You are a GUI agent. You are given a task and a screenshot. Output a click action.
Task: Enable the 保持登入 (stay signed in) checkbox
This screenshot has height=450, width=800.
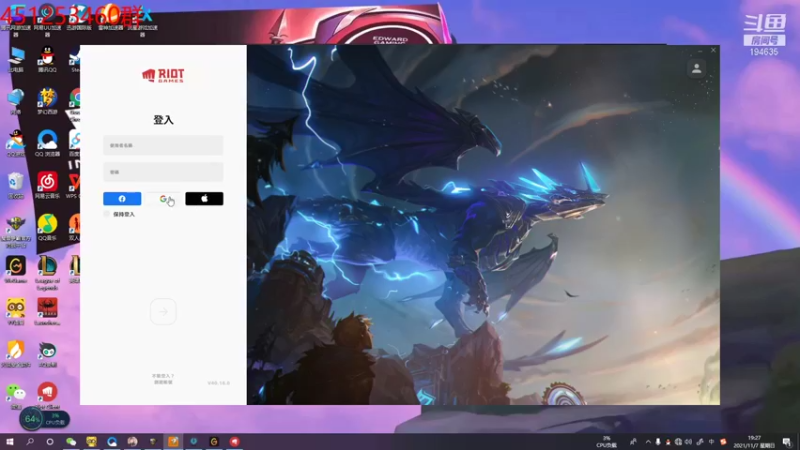click(107, 214)
